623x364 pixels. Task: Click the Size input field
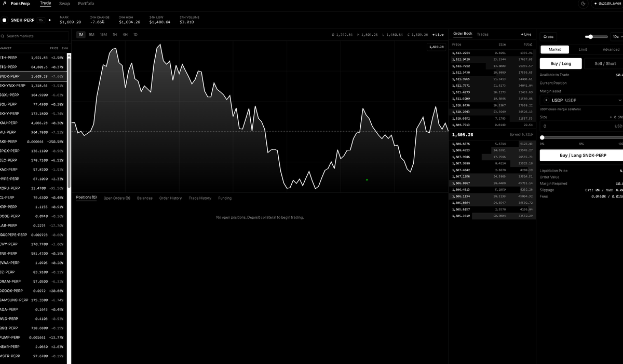point(581,126)
